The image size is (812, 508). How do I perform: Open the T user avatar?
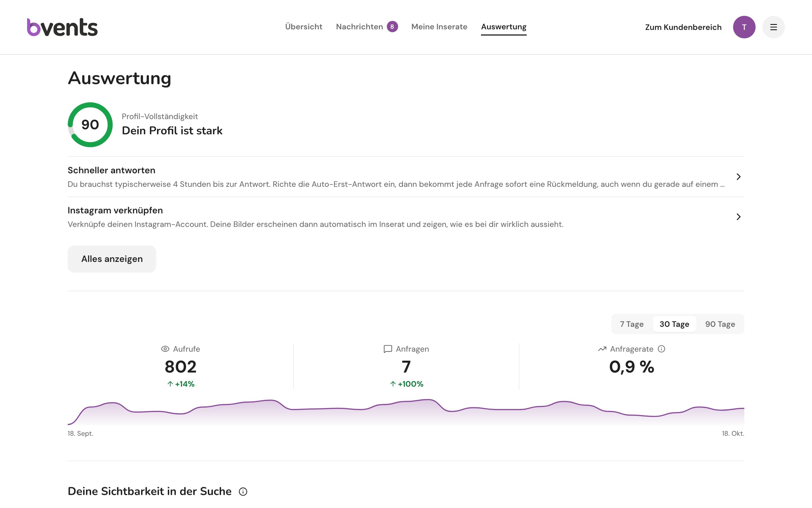tap(744, 27)
